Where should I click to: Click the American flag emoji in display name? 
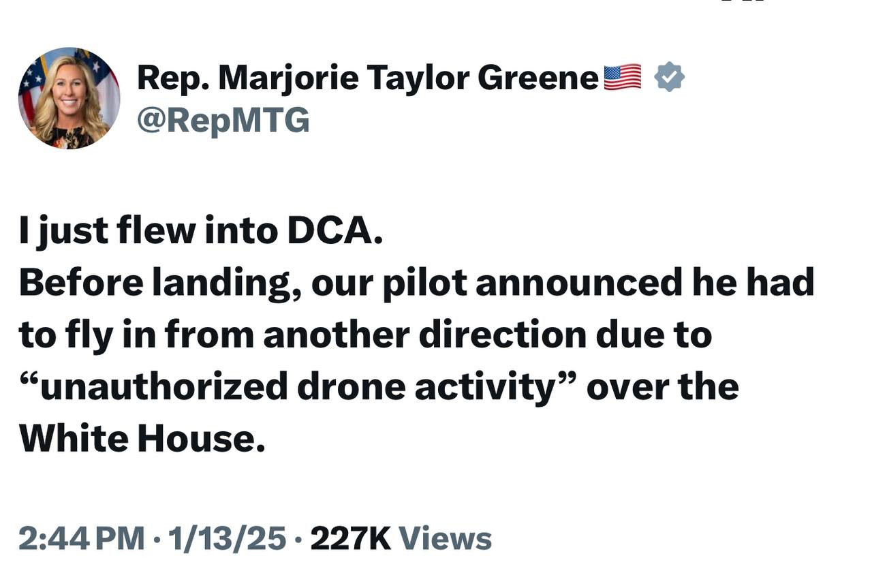(x=623, y=78)
